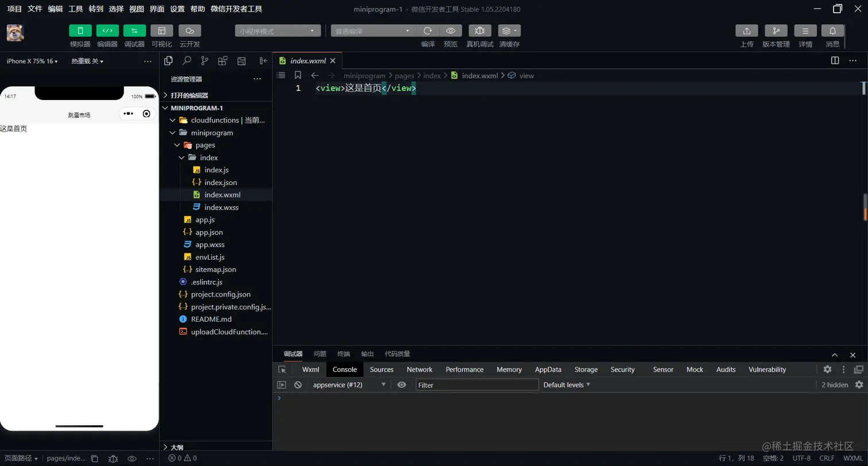
Task: Click the editor layout icon in sidebar
Action: click(x=242, y=60)
